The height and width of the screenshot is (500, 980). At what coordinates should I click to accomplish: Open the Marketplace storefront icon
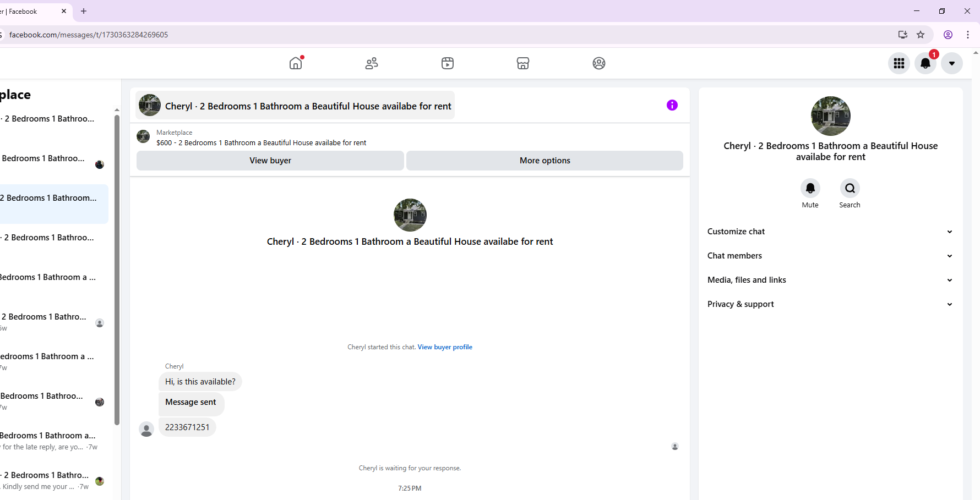[x=523, y=63]
